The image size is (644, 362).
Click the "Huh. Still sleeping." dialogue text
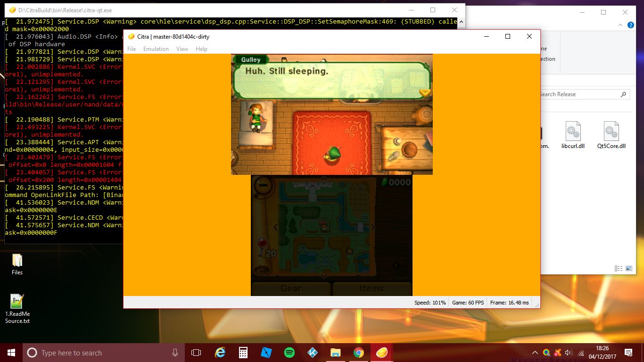(x=287, y=71)
